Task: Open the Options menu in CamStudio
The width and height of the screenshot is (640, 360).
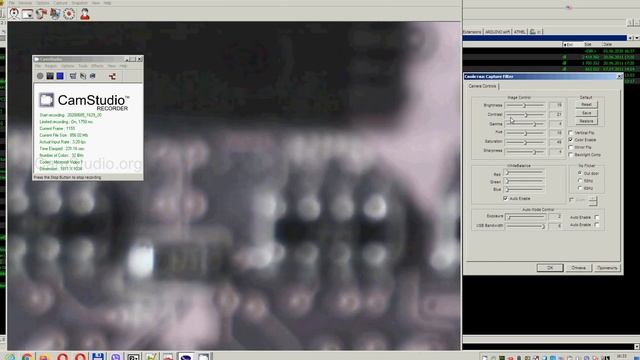Action: [68, 66]
